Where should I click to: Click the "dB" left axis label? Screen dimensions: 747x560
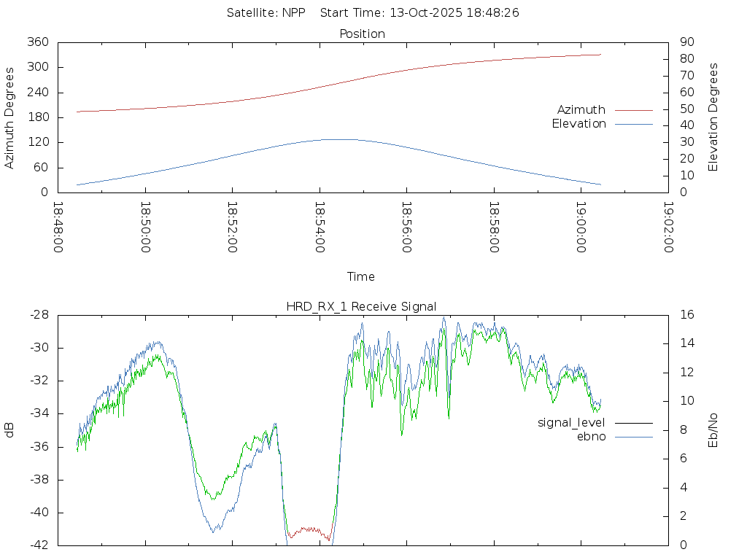pyautogui.click(x=9, y=429)
